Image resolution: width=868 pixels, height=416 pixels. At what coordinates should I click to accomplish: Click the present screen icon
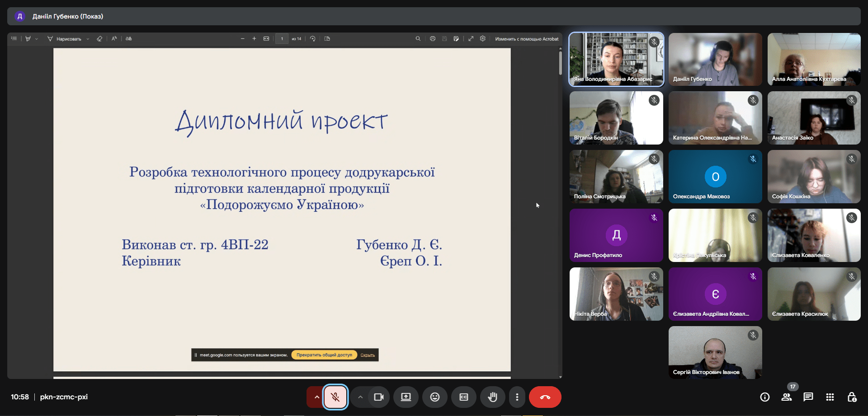point(406,397)
